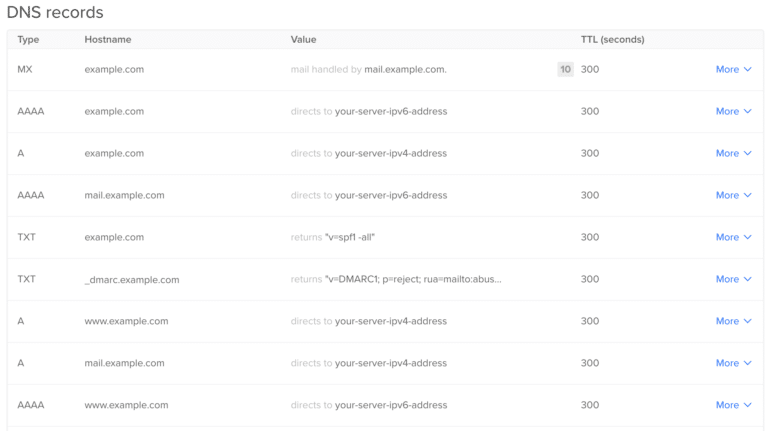Open More menu for A www.example.com record
Viewport: 768px width, 431px height.
[733, 322]
